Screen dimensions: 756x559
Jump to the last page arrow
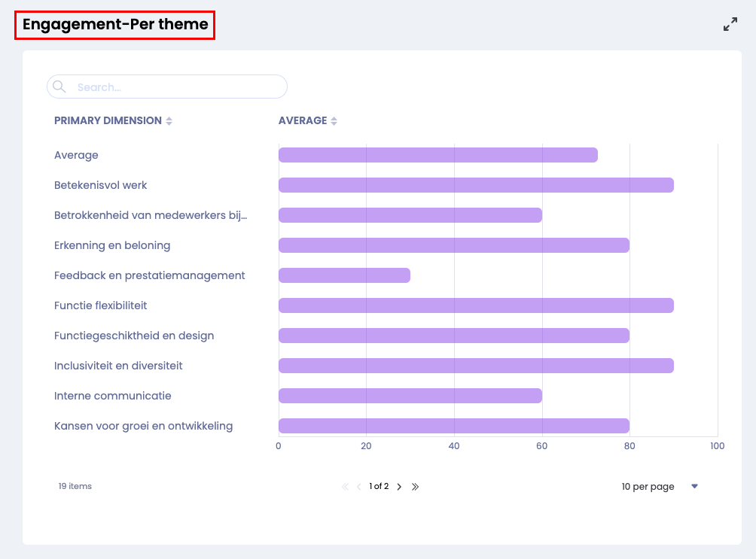[x=415, y=487]
